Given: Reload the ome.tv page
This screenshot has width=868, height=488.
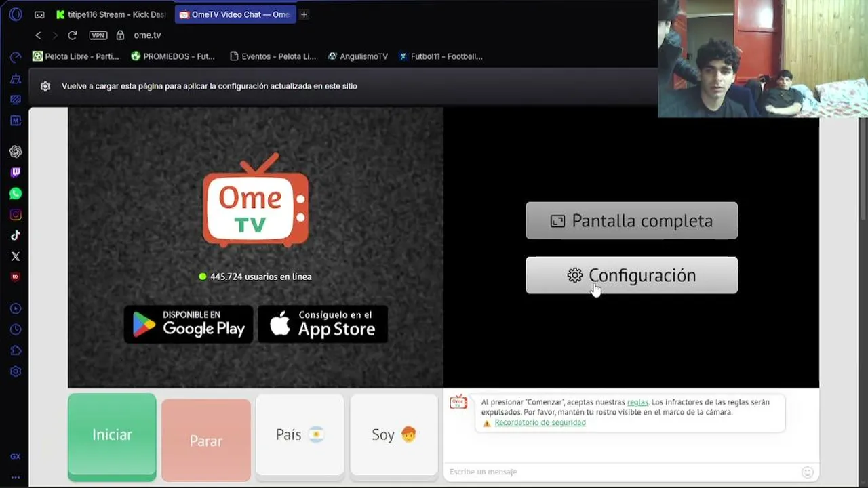Looking at the screenshot, I should 73,35.
